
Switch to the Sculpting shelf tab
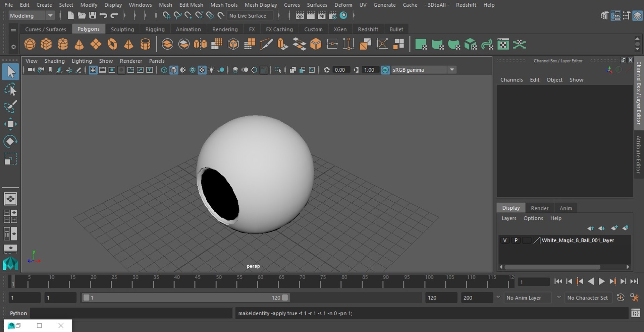pyautogui.click(x=122, y=29)
